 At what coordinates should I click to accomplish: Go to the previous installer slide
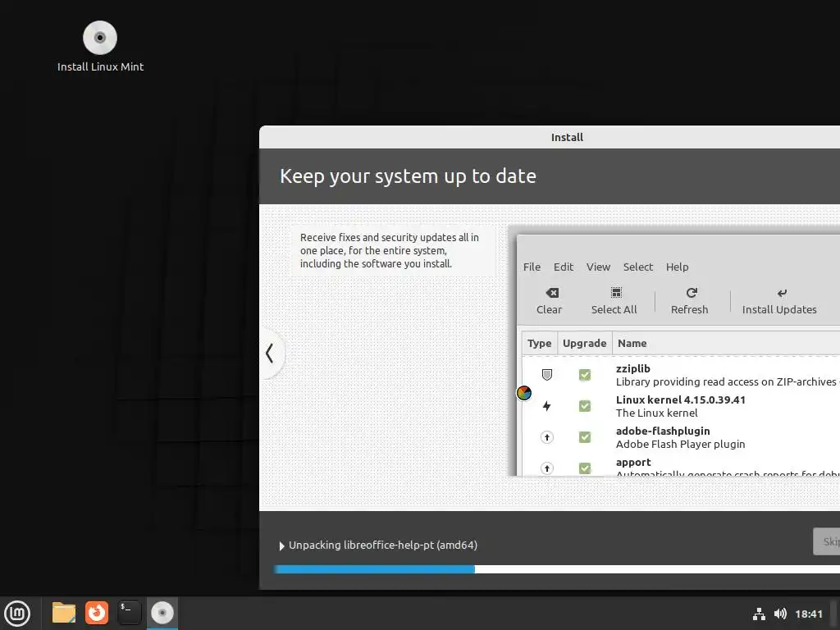pos(271,354)
